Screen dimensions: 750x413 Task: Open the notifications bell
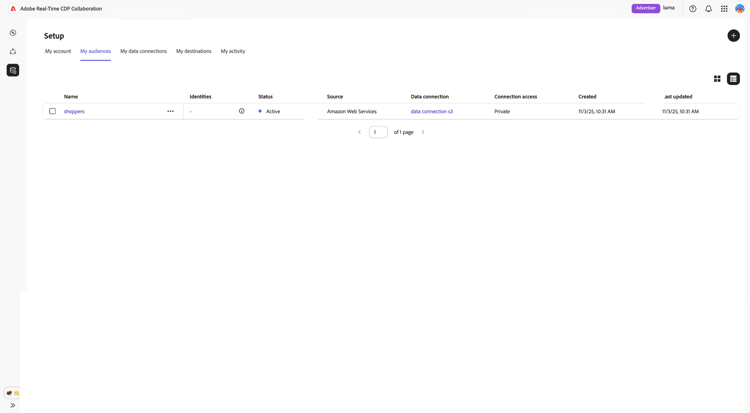point(708,9)
